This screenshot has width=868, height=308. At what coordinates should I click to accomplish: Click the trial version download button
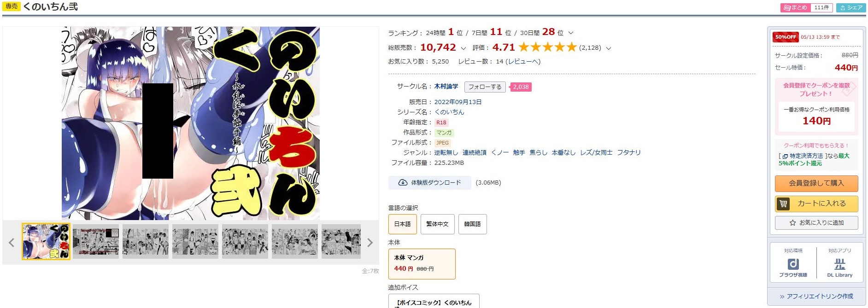(x=429, y=183)
